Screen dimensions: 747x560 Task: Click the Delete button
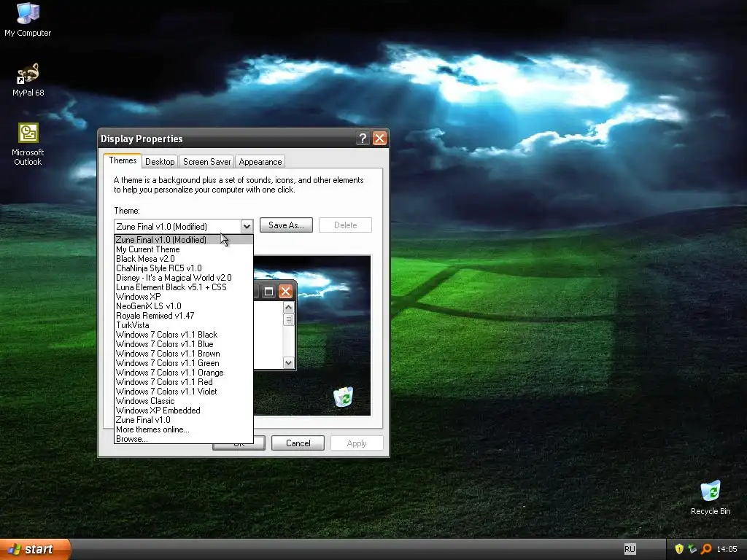[x=345, y=225]
